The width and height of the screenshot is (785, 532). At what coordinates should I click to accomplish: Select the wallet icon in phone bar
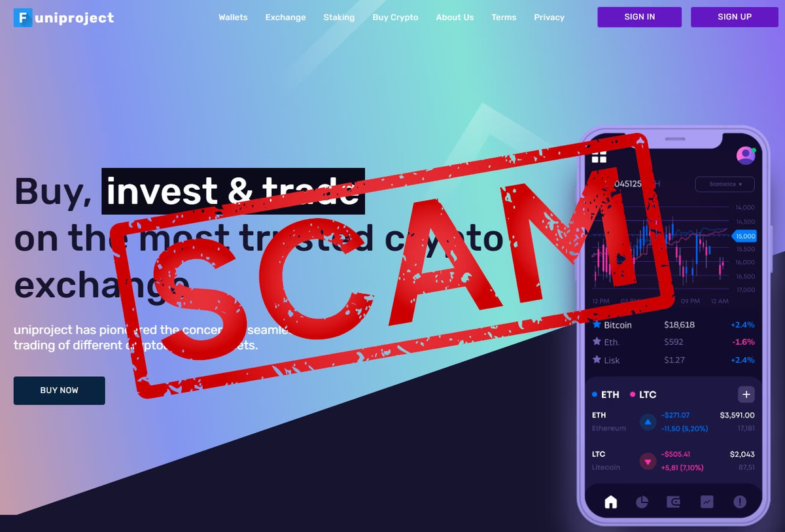674,502
